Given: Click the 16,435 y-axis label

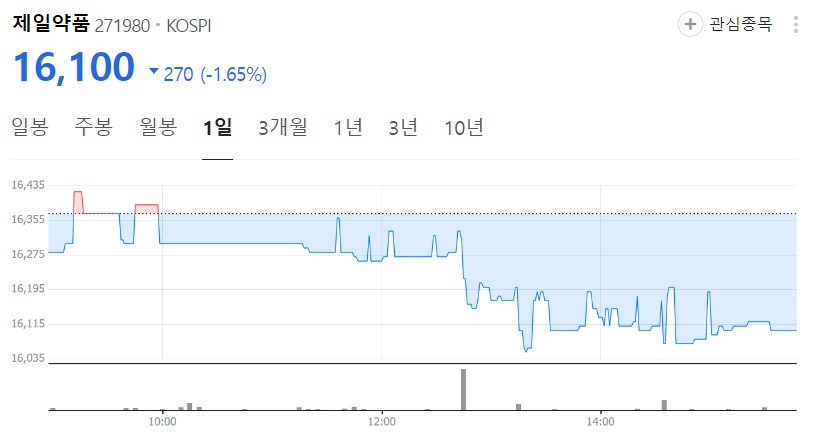Looking at the screenshot, I should (x=28, y=185).
